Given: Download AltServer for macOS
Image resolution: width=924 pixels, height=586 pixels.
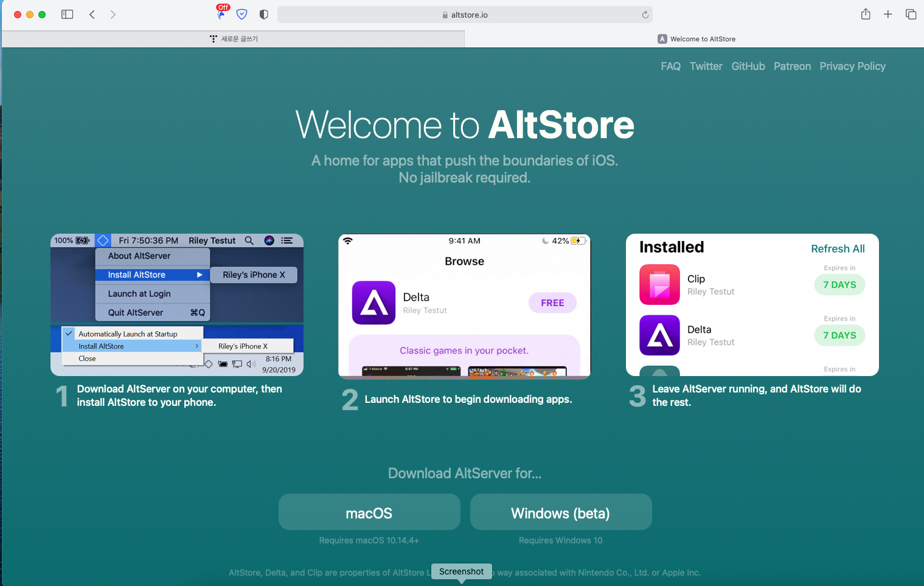Looking at the screenshot, I should click(369, 512).
